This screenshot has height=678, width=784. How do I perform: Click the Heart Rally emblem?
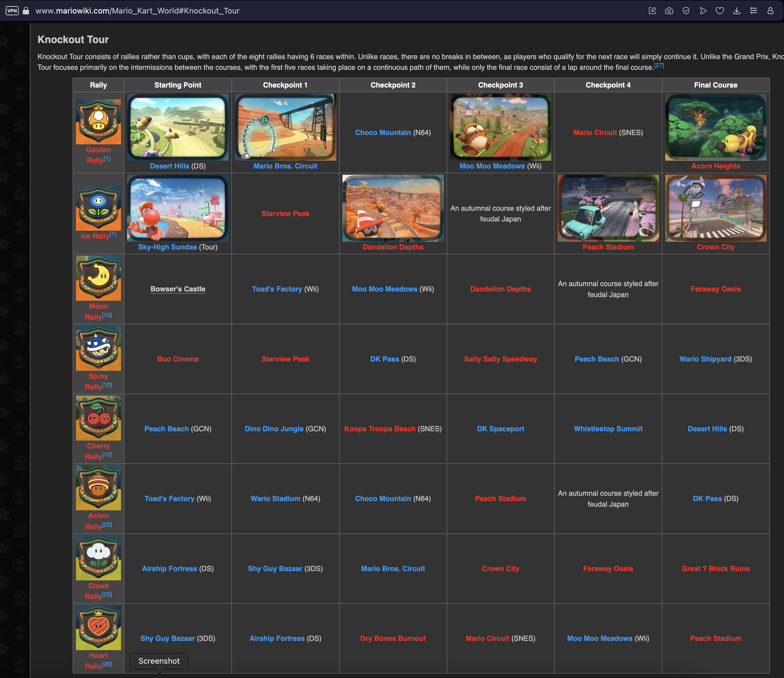click(x=98, y=628)
